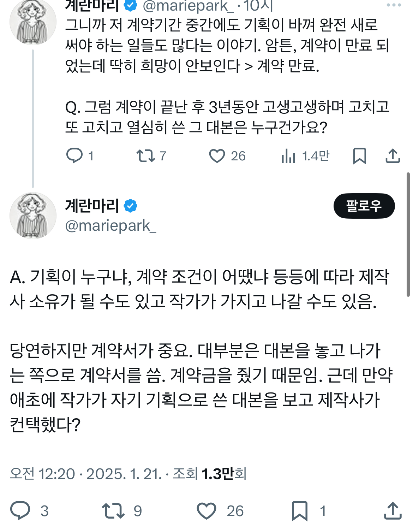The height and width of the screenshot is (532, 413).
Task: Click the 팔로우 follow button
Action: coord(364,206)
